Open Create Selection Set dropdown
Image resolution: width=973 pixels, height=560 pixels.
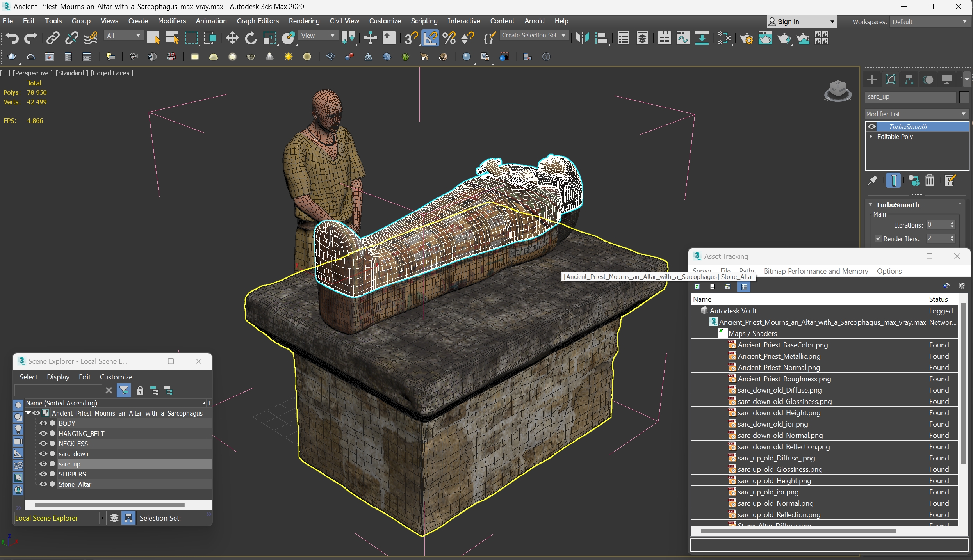click(x=534, y=36)
